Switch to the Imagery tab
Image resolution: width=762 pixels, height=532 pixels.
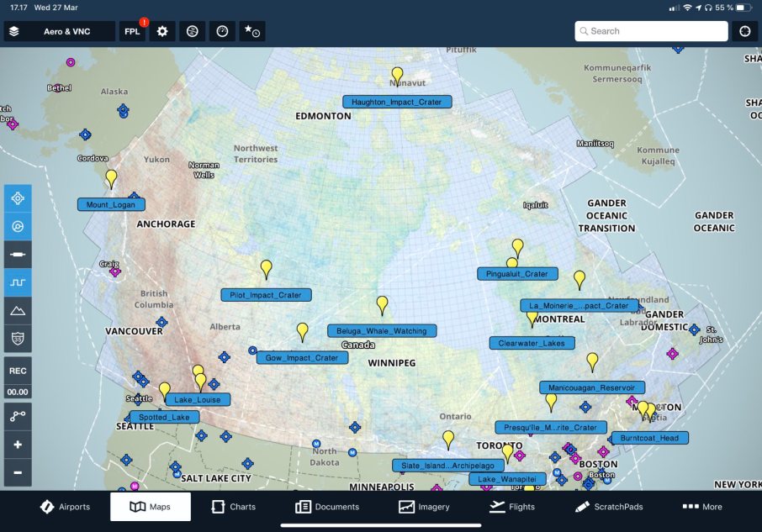click(424, 507)
